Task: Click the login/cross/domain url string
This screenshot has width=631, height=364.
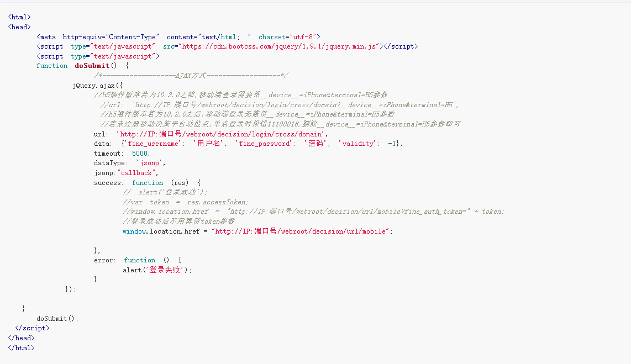Action: pyautogui.click(x=220, y=134)
